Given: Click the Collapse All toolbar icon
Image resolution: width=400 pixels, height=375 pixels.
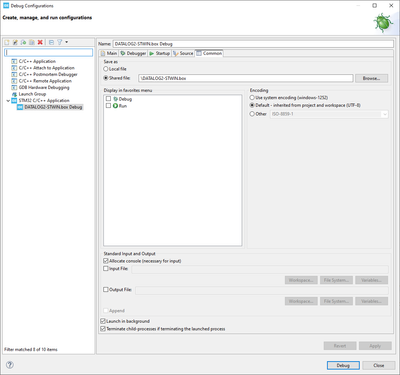Looking at the screenshot, I should 51,42.
